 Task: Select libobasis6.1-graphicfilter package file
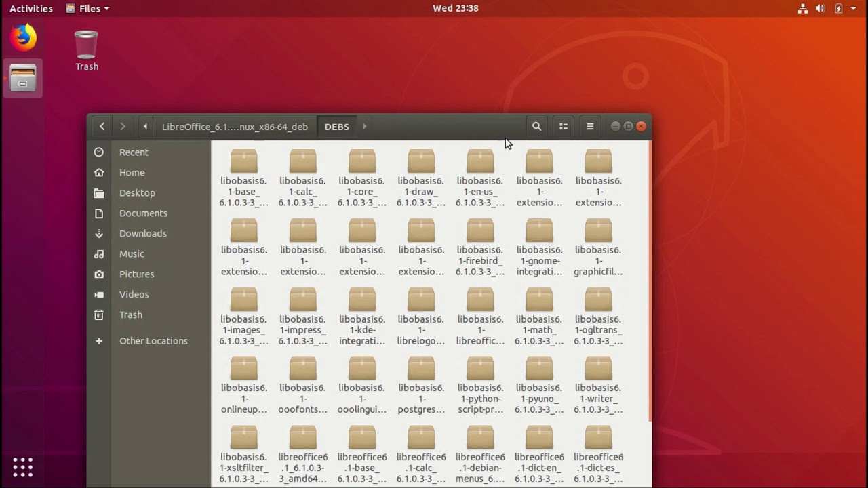pos(598,247)
